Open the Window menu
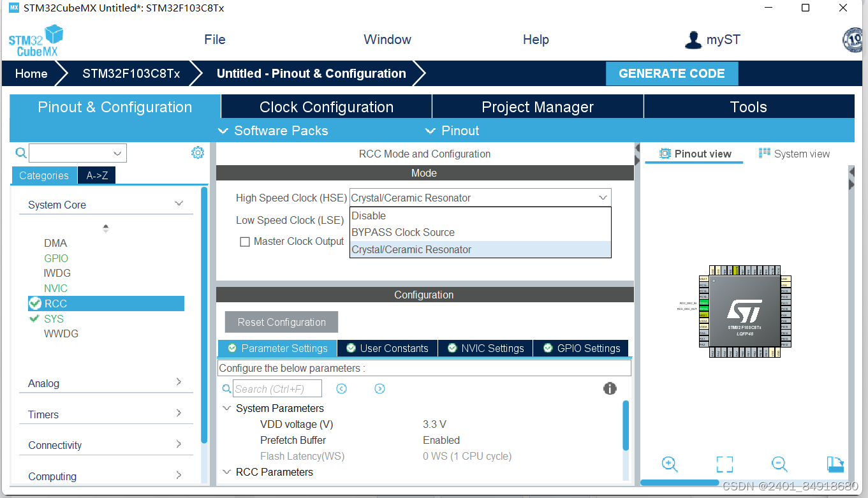The width and height of the screenshot is (868, 498). (x=387, y=40)
